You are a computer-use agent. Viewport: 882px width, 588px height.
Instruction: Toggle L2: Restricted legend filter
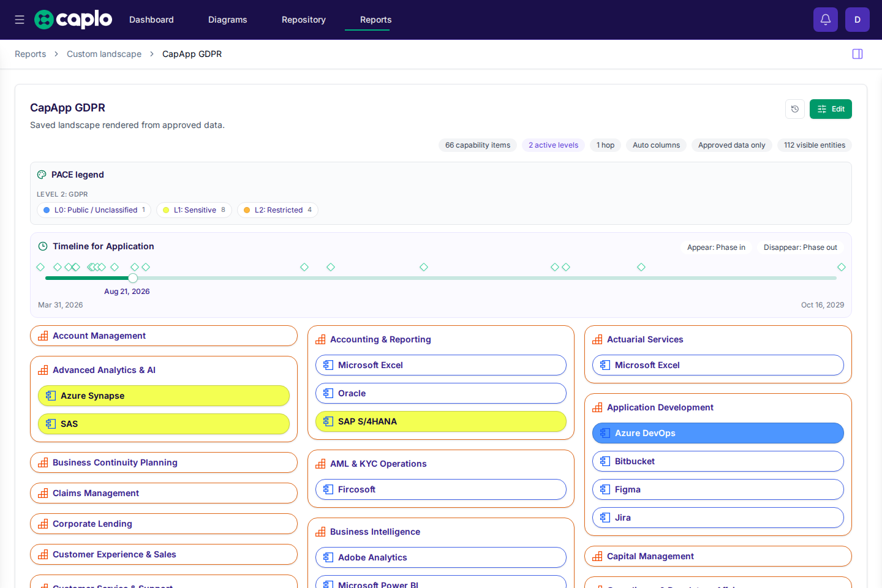277,210
